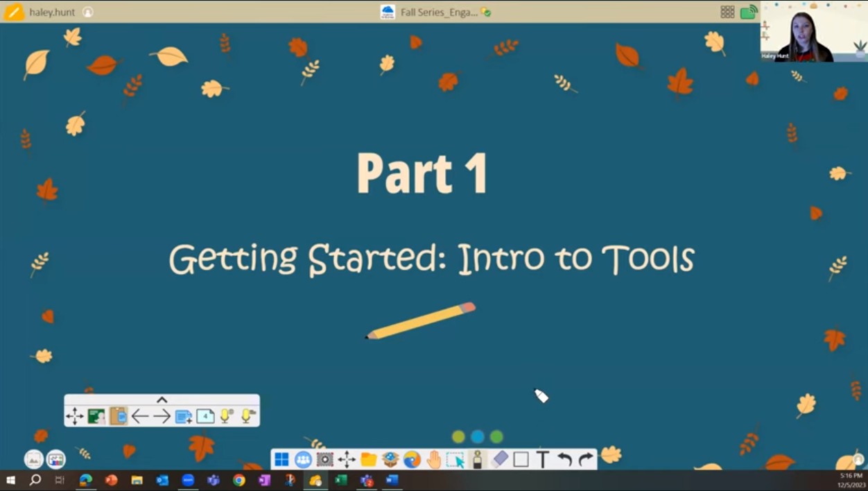Image resolution: width=868 pixels, height=491 pixels.
Task: Go to next page with right arrow
Action: pyautogui.click(x=162, y=416)
